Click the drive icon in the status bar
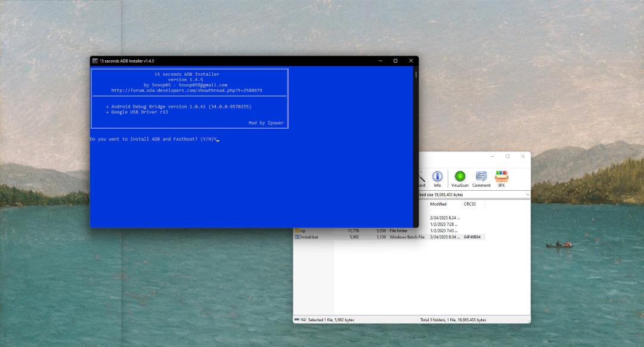 click(297, 320)
